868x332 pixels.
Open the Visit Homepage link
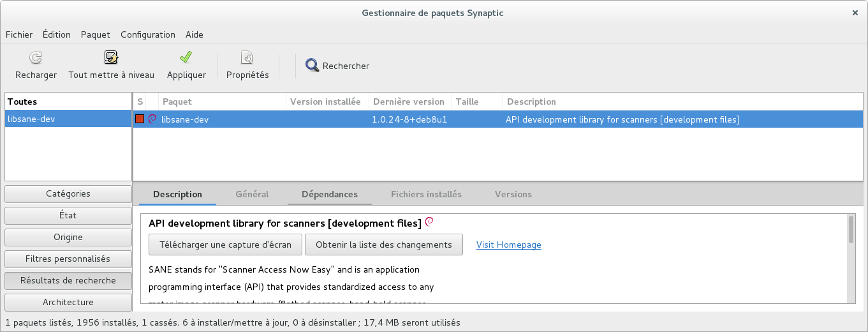(509, 245)
